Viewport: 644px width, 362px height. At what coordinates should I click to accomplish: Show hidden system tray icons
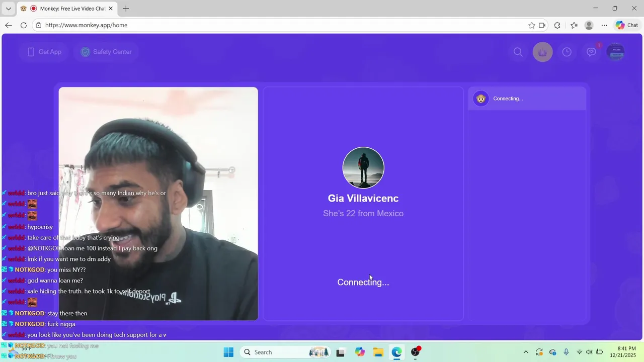point(526,352)
